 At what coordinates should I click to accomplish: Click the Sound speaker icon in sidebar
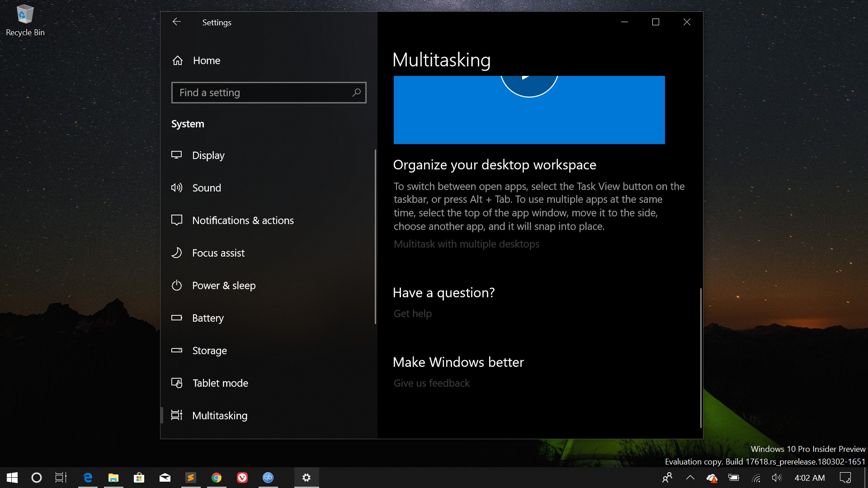(176, 188)
